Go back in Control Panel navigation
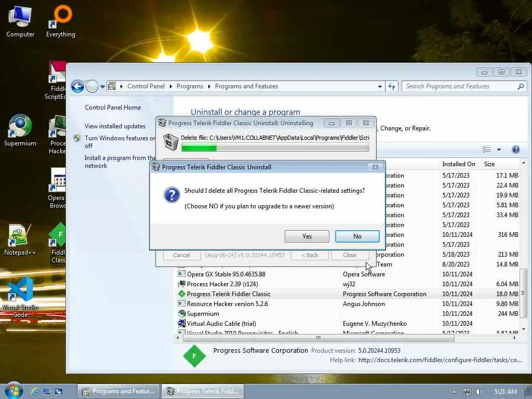Screen dimensions: 532x399 pyautogui.click(x=77, y=87)
